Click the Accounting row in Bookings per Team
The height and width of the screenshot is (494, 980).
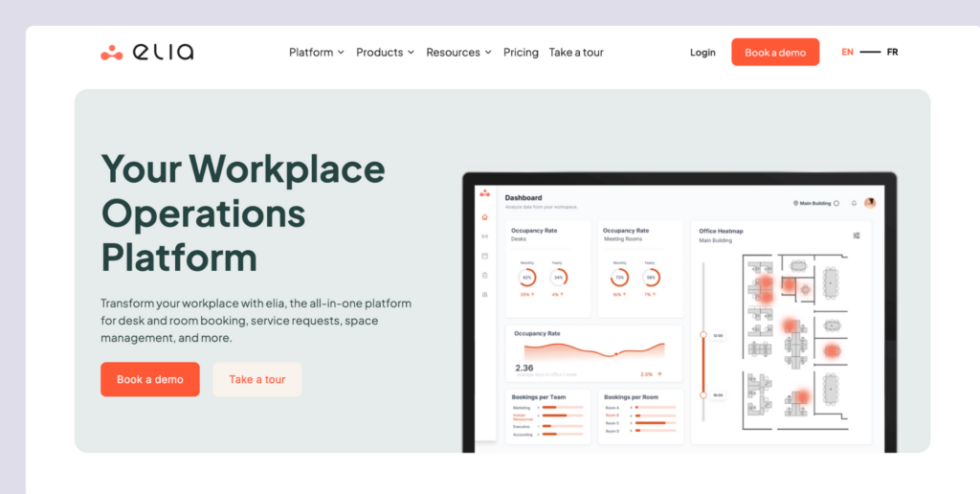tap(547, 434)
